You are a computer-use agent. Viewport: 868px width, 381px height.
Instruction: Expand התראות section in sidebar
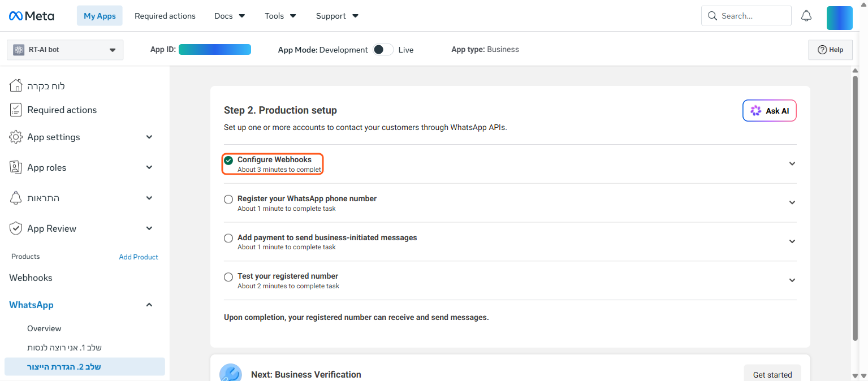[149, 198]
